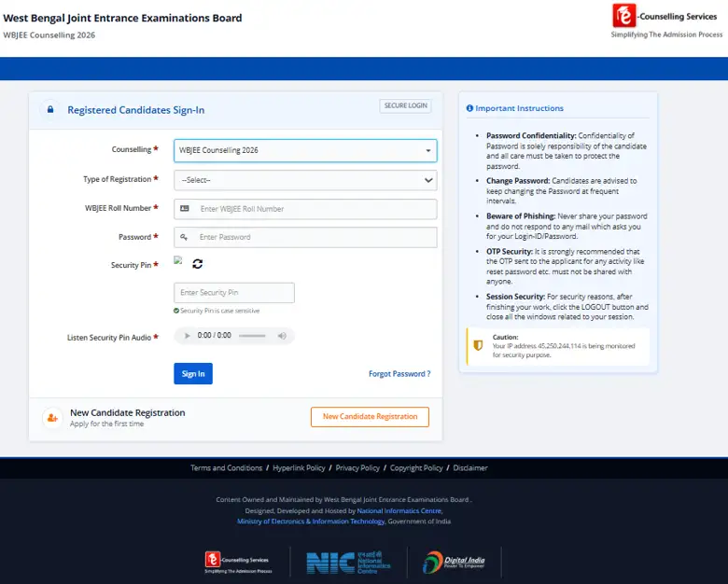
Task: Click the Password Confidentiality instruction text
Action: click(567, 151)
